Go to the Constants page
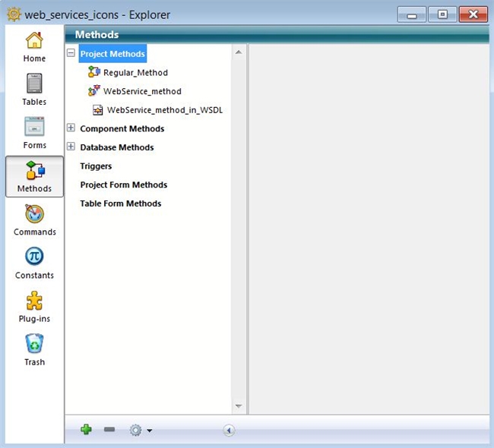 [x=34, y=263]
